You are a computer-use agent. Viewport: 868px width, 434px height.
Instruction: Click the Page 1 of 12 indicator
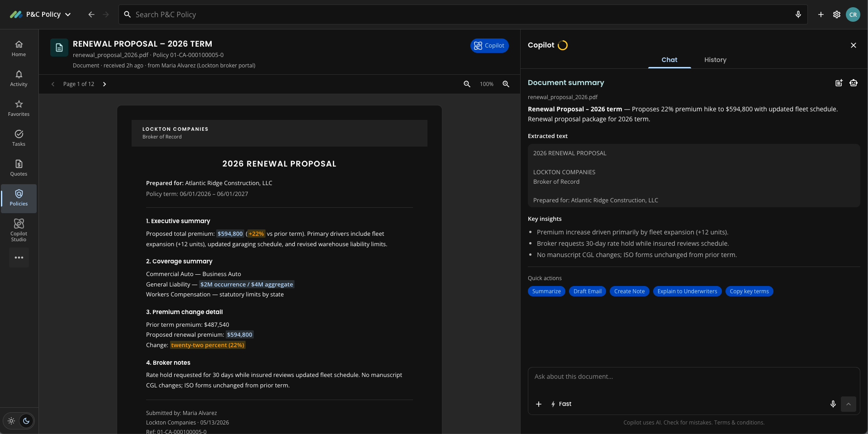(x=79, y=84)
